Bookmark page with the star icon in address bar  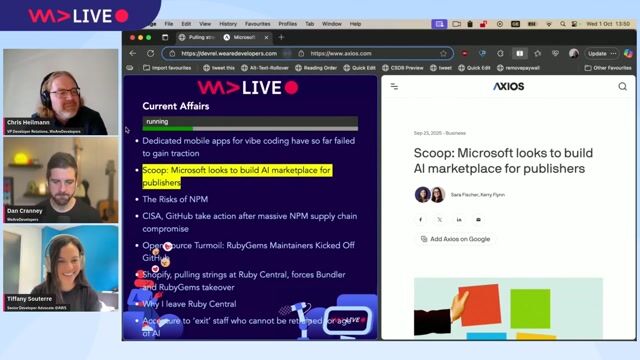pos(443,53)
